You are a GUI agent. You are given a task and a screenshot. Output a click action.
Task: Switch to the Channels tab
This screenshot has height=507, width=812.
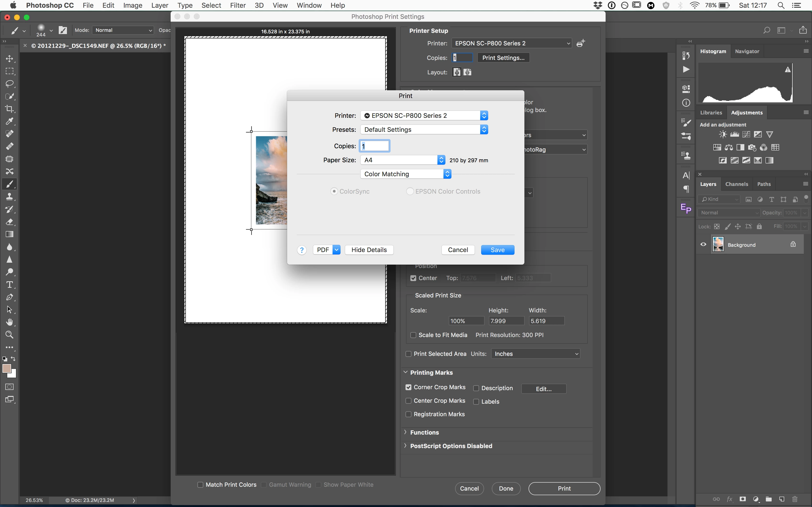coord(737,184)
